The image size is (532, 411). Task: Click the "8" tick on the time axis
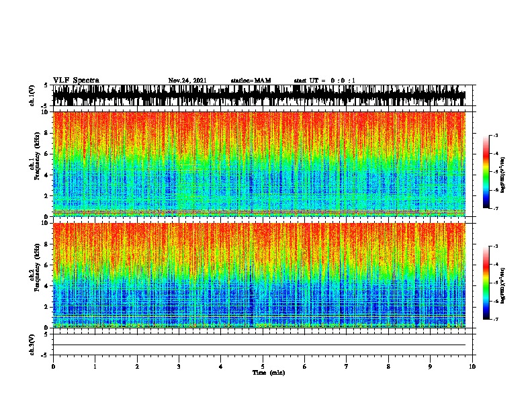tap(388, 367)
